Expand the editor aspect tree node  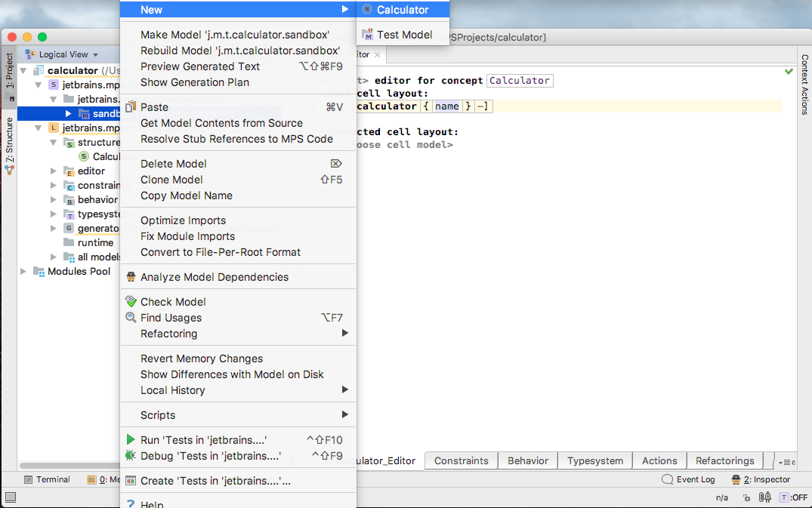pyautogui.click(x=54, y=171)
